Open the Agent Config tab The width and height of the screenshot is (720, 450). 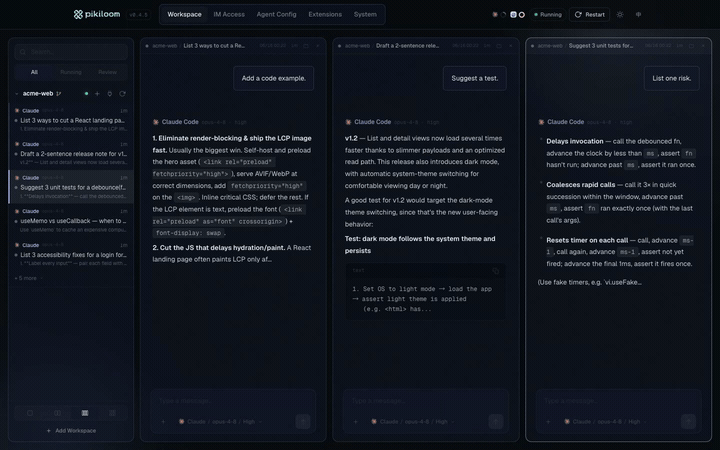(276, 15)
